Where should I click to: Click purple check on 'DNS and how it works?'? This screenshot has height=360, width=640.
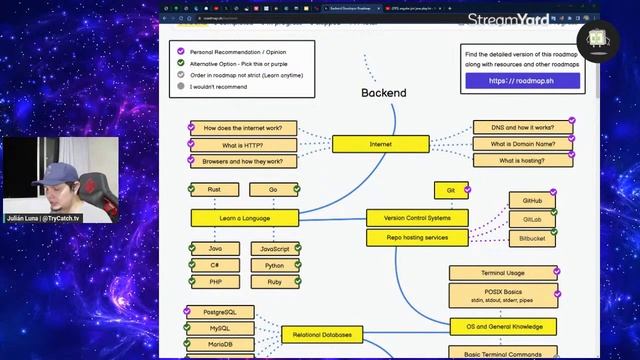point(572,120)
